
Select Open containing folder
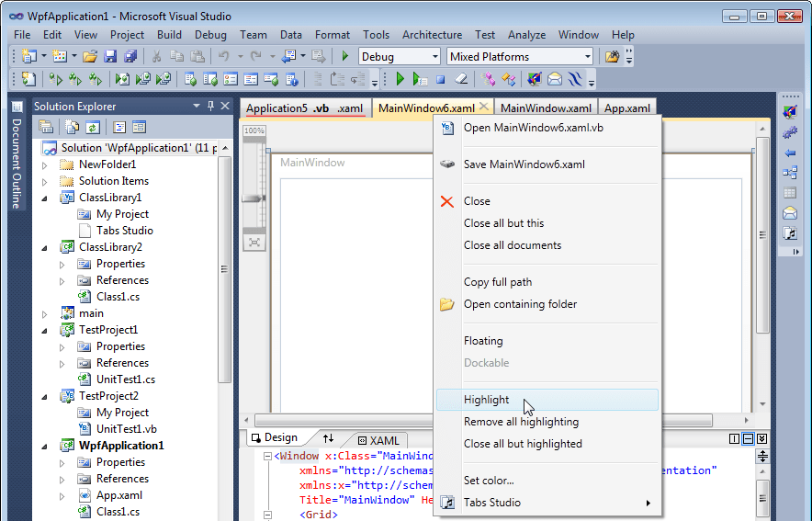coord(547,304)
